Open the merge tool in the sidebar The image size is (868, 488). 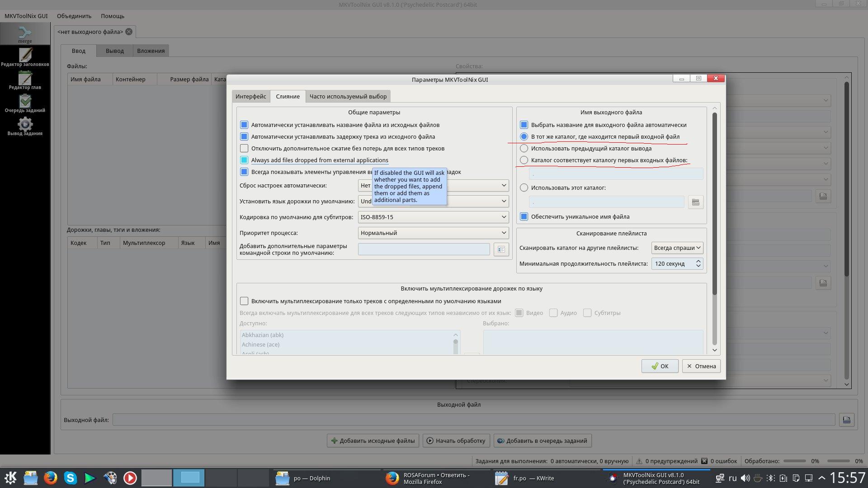(25, 34)
